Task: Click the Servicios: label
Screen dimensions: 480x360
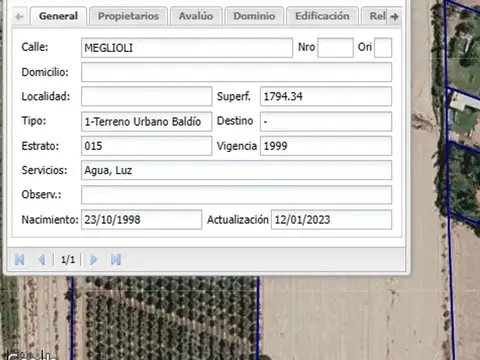Action: pos(44,170)
